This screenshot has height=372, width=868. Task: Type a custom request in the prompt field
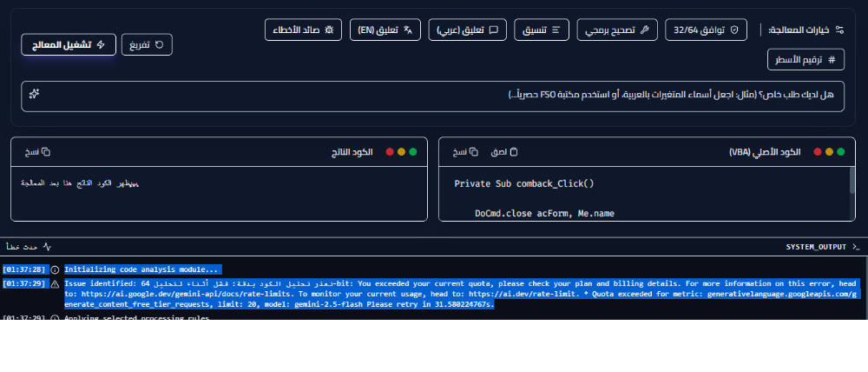(434, 94)
